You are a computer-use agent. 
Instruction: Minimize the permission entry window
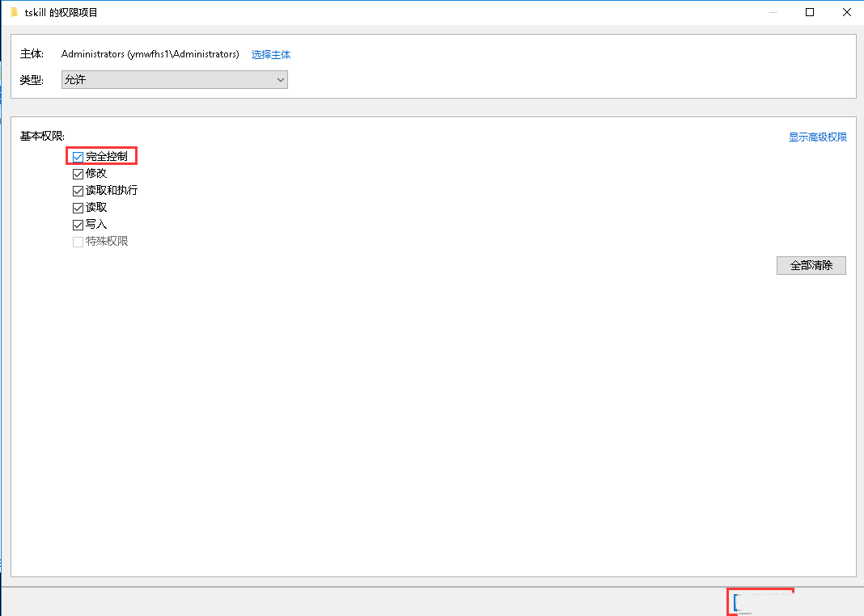(x=773, y=12)
